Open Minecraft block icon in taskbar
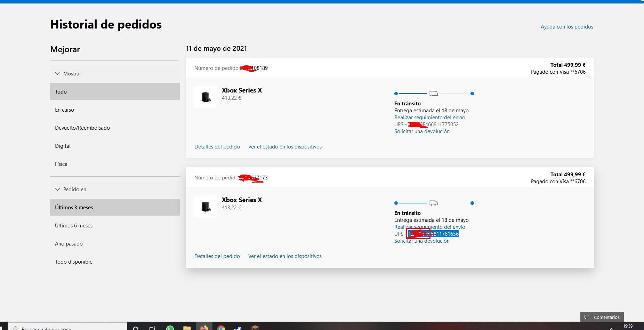Image resolution: width=644 pixels, height=330 pixels. pyautogui.click(x=255, y=328)
